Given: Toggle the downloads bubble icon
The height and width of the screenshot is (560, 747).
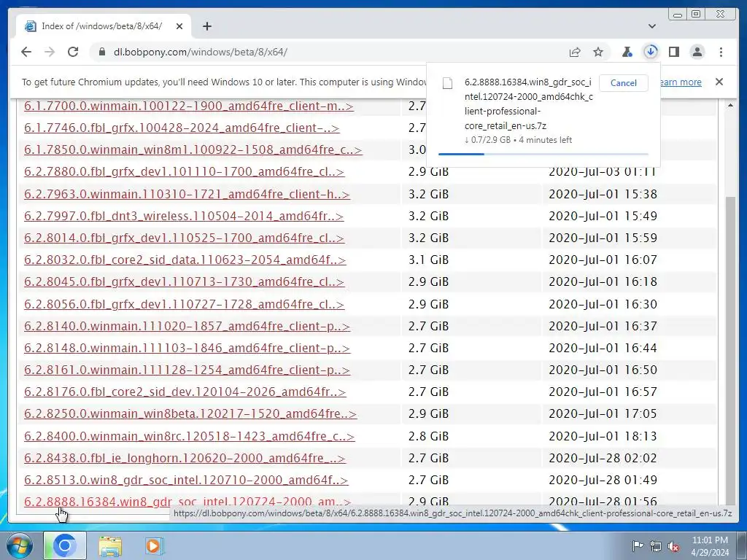Looking at the screenshot, I should coord(650,52).
